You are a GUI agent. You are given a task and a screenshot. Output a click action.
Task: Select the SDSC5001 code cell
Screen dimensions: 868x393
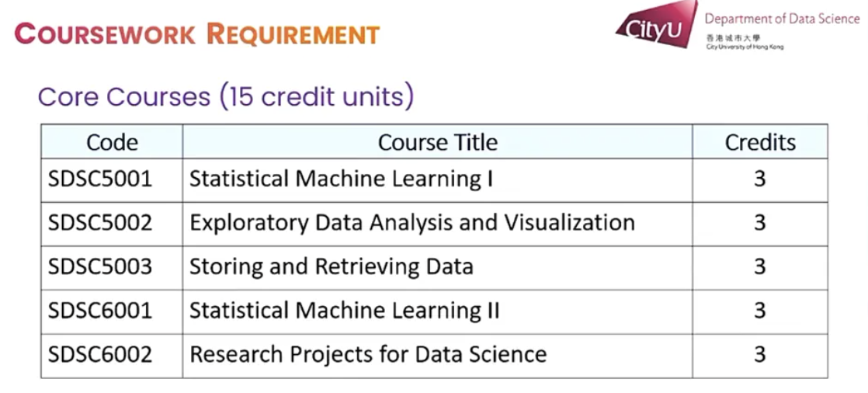click(x=100, y=179)
